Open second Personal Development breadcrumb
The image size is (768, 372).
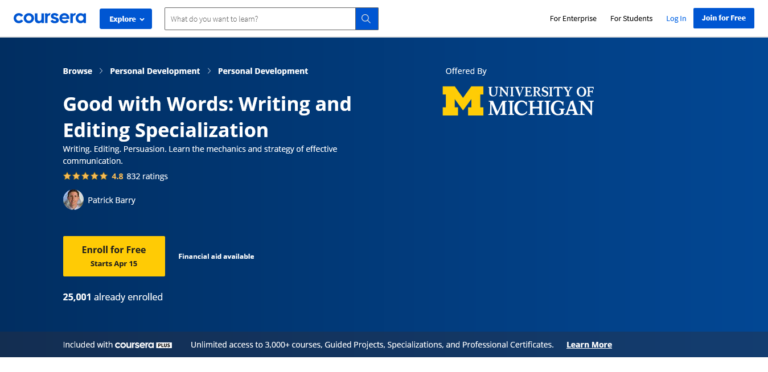[x=263, y=71]
